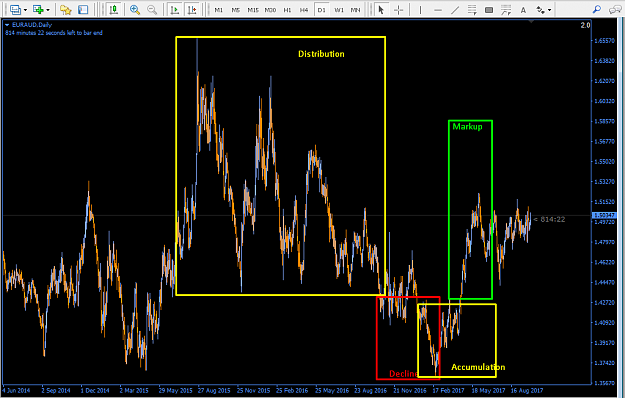Image resolution: width=625 pixels, height=398 pixels.
Task: Click the '< 814:22' timer label
Action: (x=549, y=219)
